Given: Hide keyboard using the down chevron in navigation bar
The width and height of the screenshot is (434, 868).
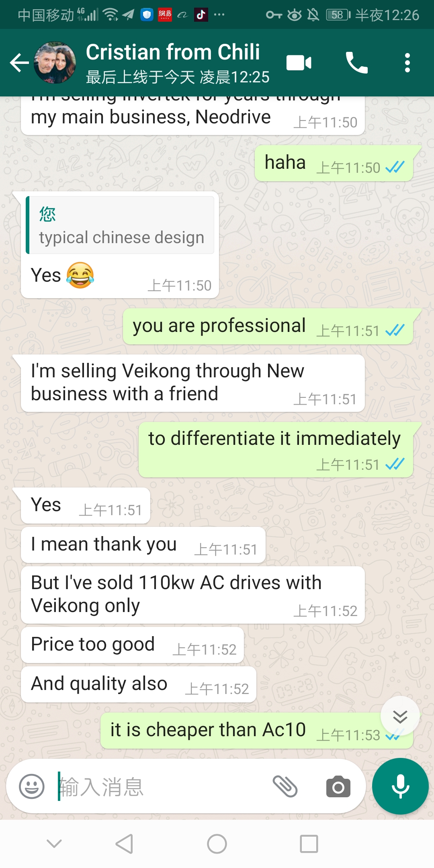Looking at the screenshot, I should [54, 843].
